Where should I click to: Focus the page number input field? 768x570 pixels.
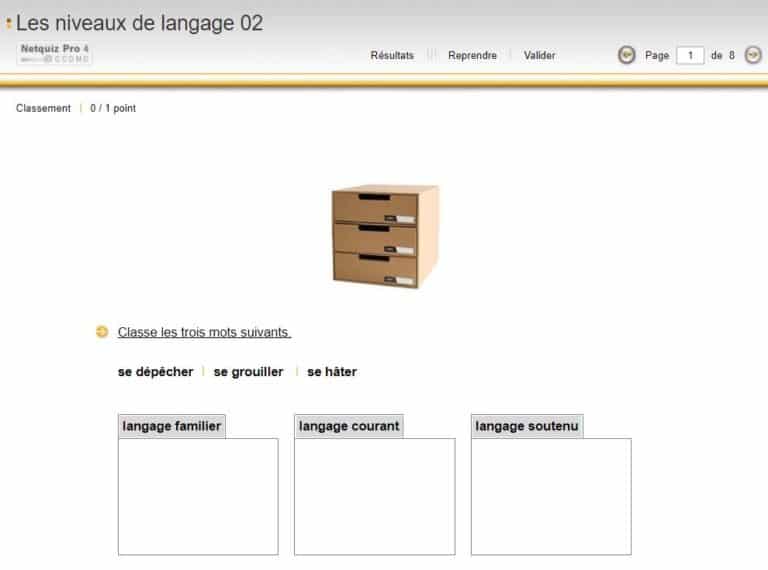pos(690,56)
